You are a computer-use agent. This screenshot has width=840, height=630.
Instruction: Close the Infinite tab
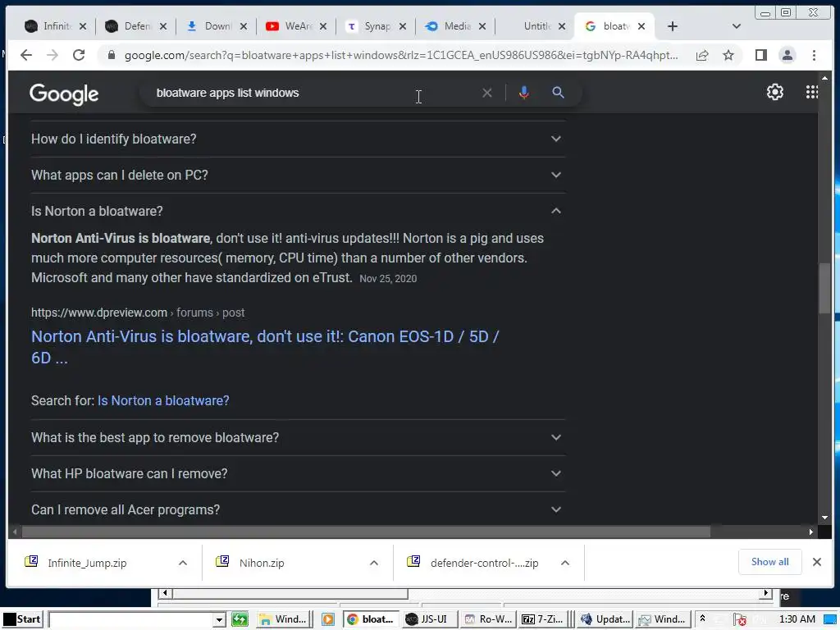click(x=83, y=26)
